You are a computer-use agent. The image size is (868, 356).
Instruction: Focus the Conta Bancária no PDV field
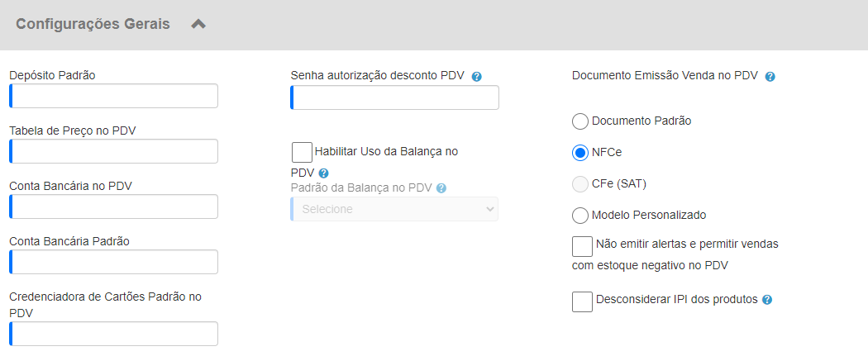click(113, 206)
